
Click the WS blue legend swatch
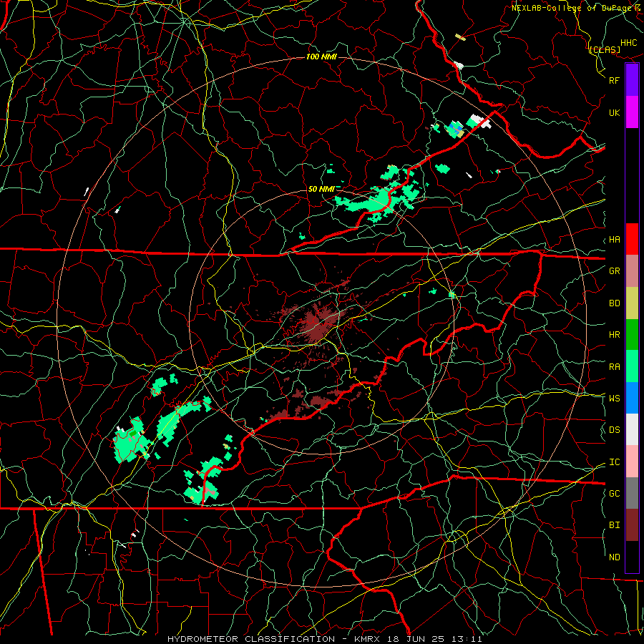point(632,398)
